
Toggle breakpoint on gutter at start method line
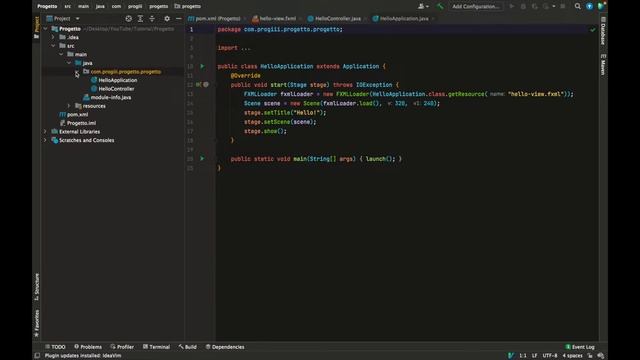[x=206, y=84]
